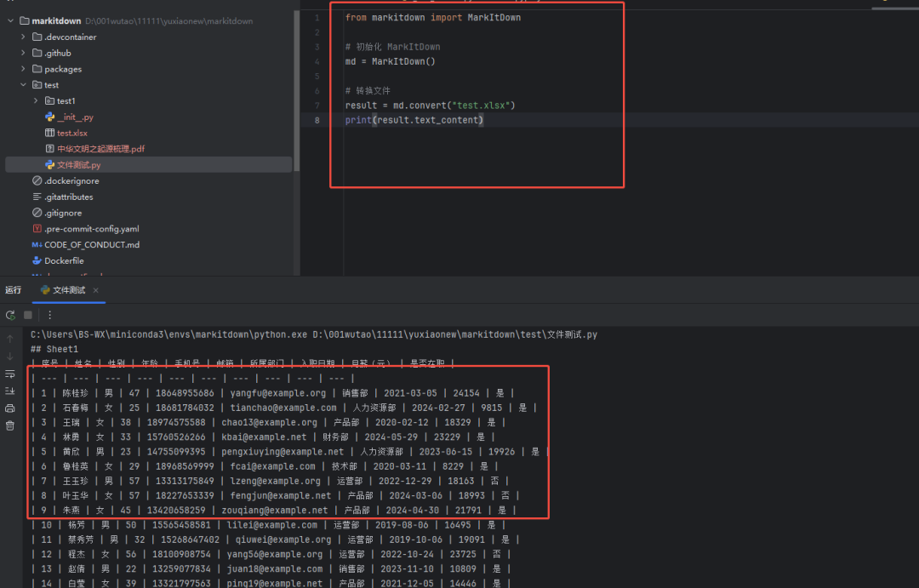Click the print(result.text_content) line
The height and width of the screenshot is (588, 919).
click(414, 120)
